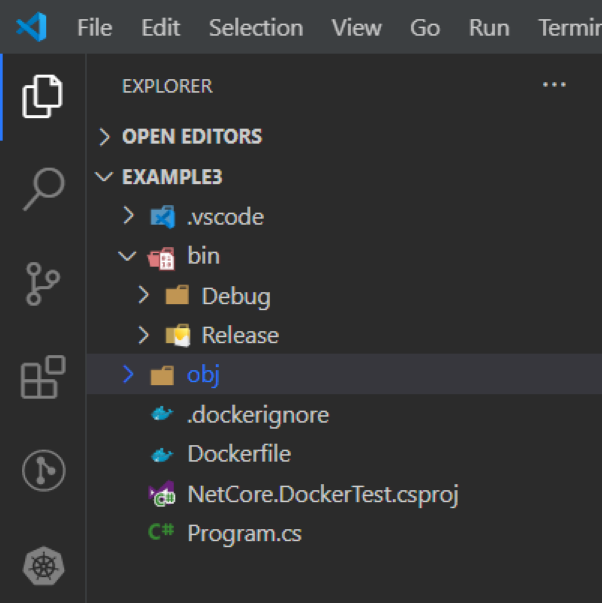Open the Source Control activity bar icon
The width and height of the screenshot is (602, 603).
click(x=42, y=284)
